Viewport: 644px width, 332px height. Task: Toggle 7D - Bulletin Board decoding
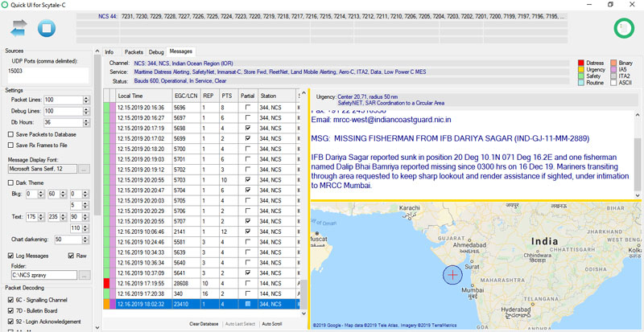(10, 310)
